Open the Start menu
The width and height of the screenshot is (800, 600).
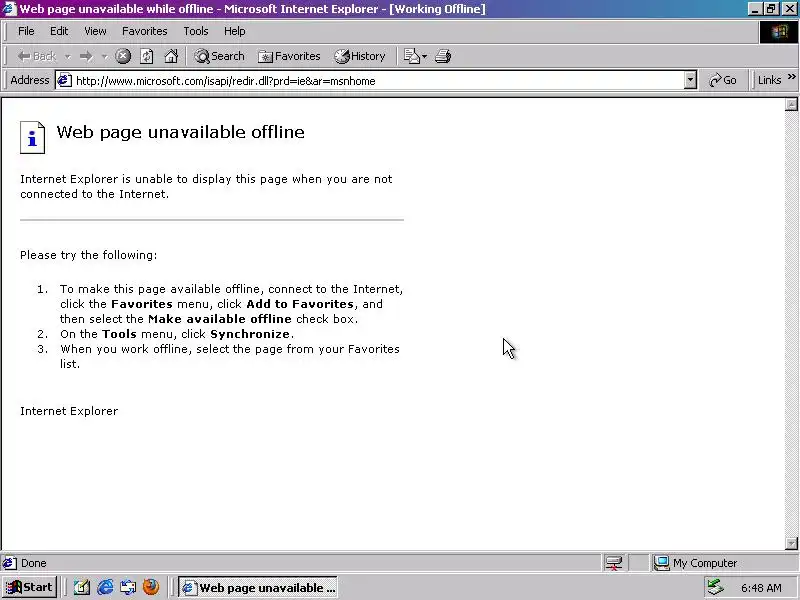coord(29,587)
